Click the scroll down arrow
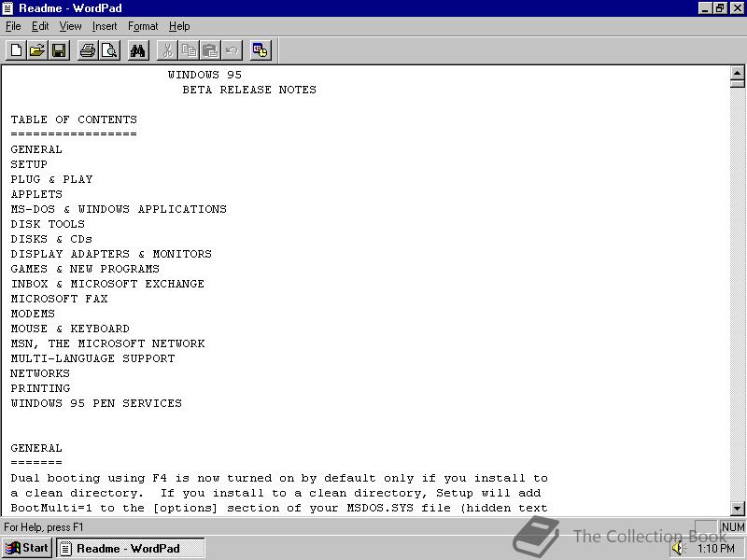The image size is (747, 560). (737, 508)
